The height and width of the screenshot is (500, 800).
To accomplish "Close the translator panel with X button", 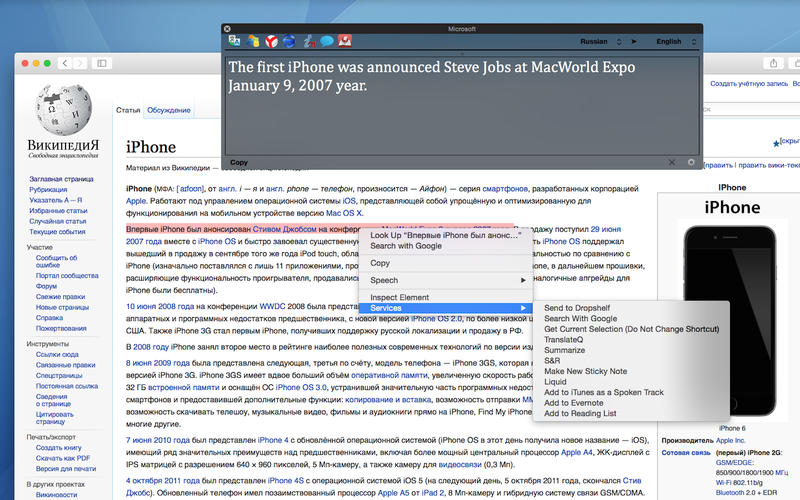I will coord(227,29).
